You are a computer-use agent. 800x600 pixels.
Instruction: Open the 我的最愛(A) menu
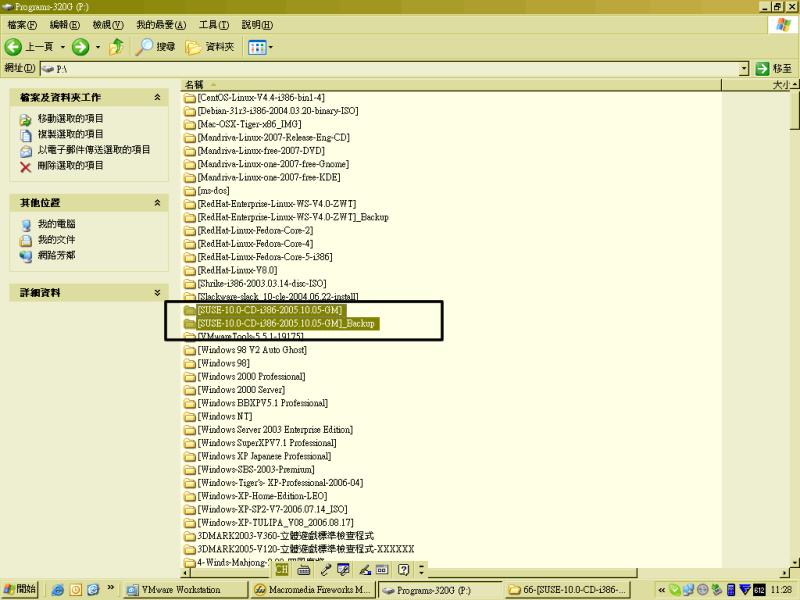point(161,24)
